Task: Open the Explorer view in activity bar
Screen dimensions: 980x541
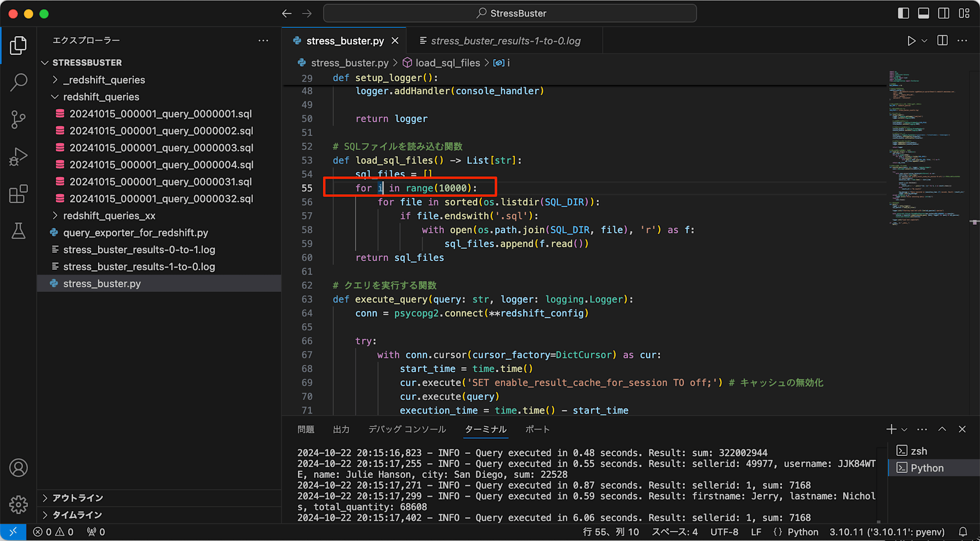Action: [x=18, y=46]
